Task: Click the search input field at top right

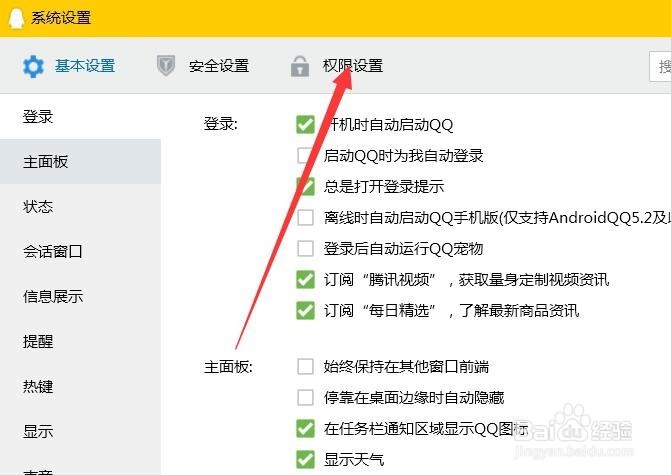Action: coord(660,66)
